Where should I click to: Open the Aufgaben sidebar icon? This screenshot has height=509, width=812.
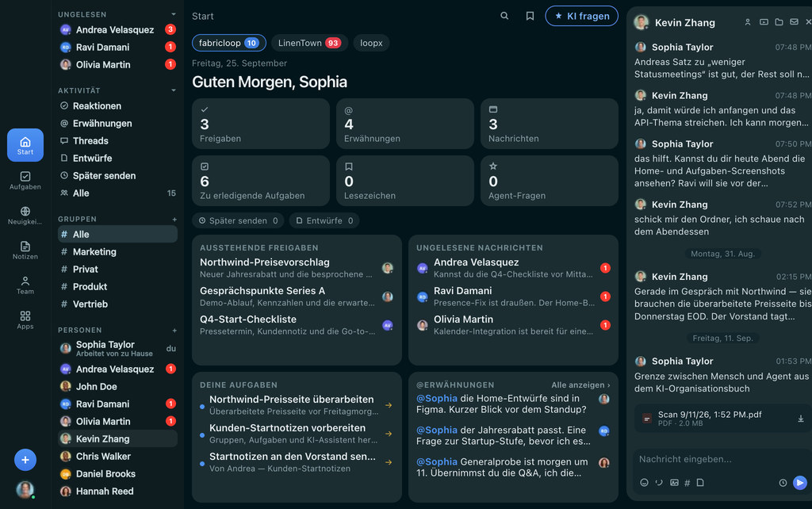[25, 180]
